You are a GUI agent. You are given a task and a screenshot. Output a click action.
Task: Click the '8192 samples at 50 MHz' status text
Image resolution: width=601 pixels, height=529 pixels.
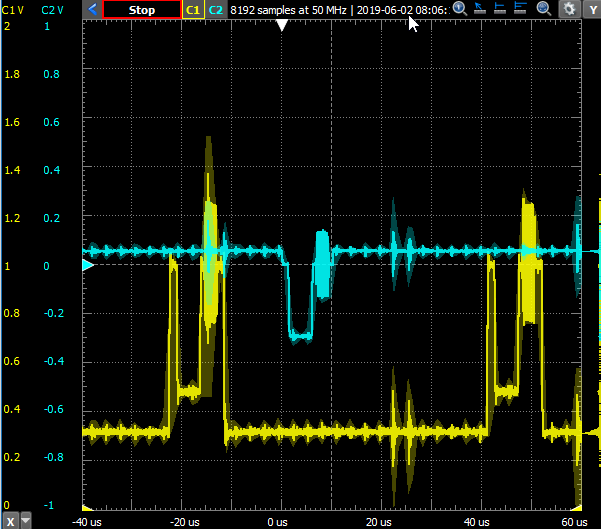pos(288,10)
